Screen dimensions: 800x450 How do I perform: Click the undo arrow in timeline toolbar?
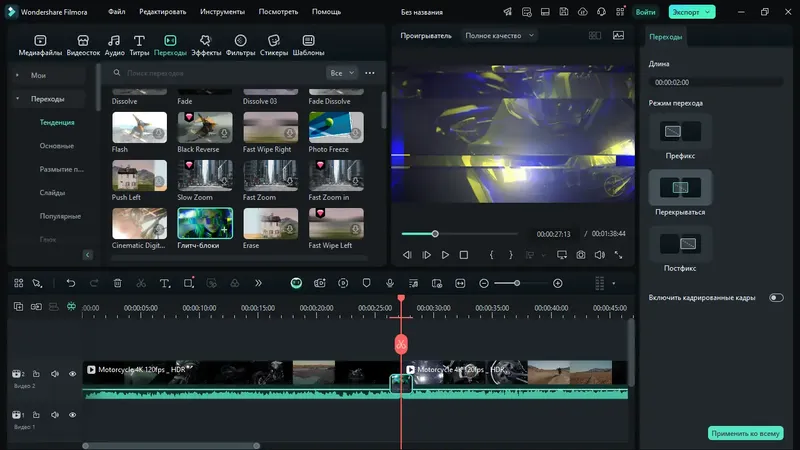[70, 284]
